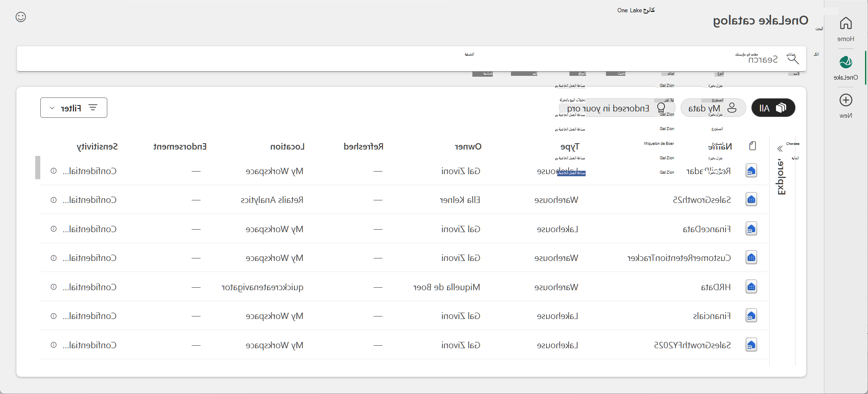Open the CustomerRetentionTracker item
The image size is (868, 394).
click(679, 258)
